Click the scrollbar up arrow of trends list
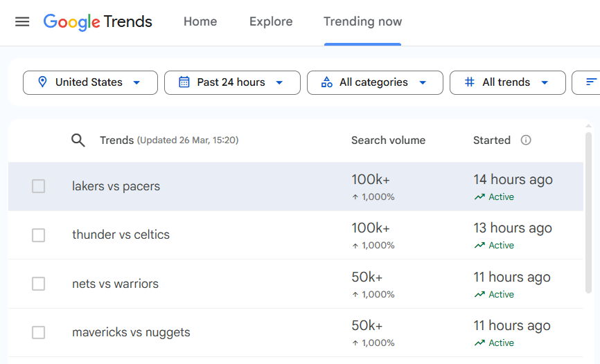Viewport: 600px width, 364px height. click(588, 126)
